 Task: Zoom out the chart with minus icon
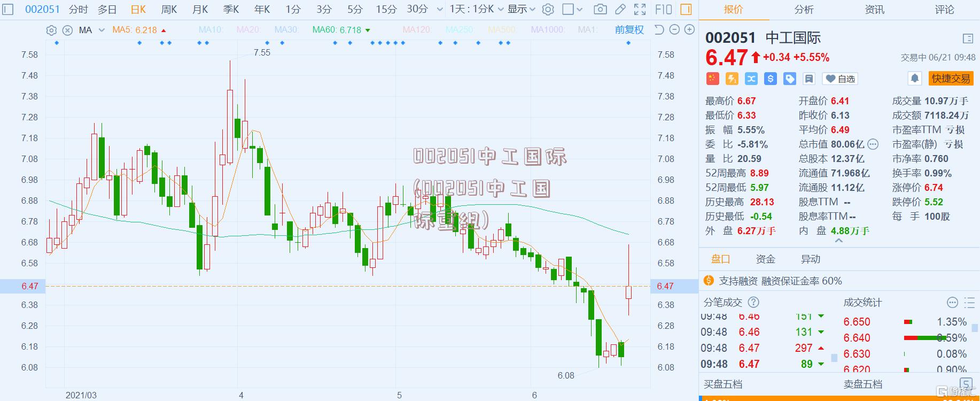(674, 30)
